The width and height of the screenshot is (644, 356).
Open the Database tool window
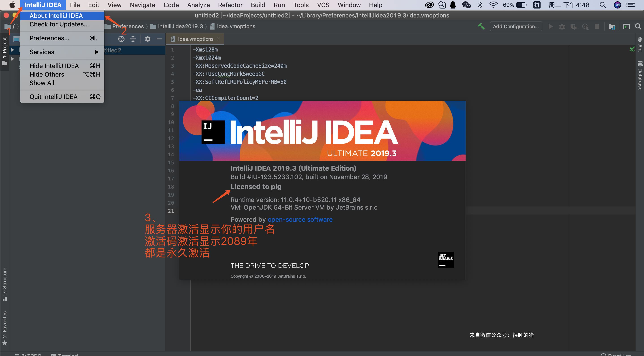point(640,75)
